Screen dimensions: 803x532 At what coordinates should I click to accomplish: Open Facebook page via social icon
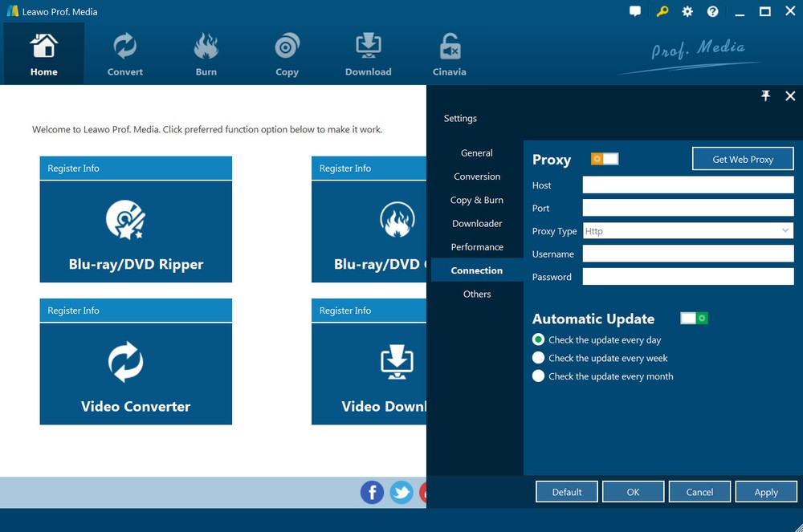[372, 492]
